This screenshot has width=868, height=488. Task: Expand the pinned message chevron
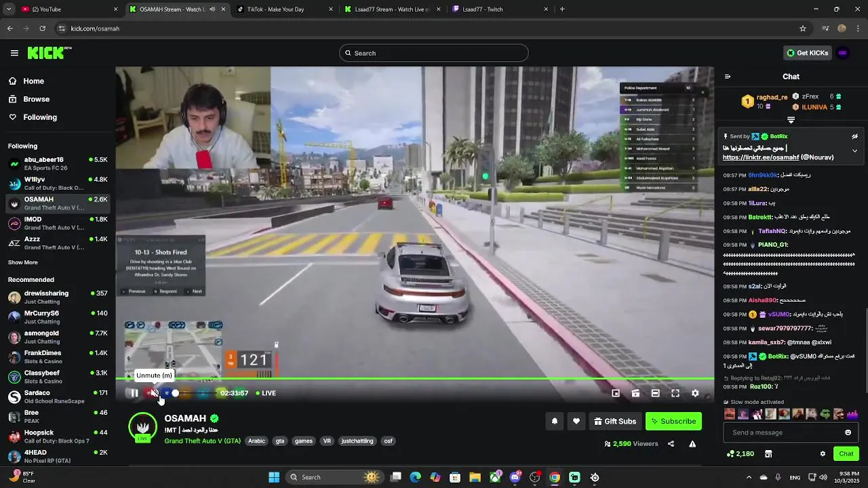point(854,150)
